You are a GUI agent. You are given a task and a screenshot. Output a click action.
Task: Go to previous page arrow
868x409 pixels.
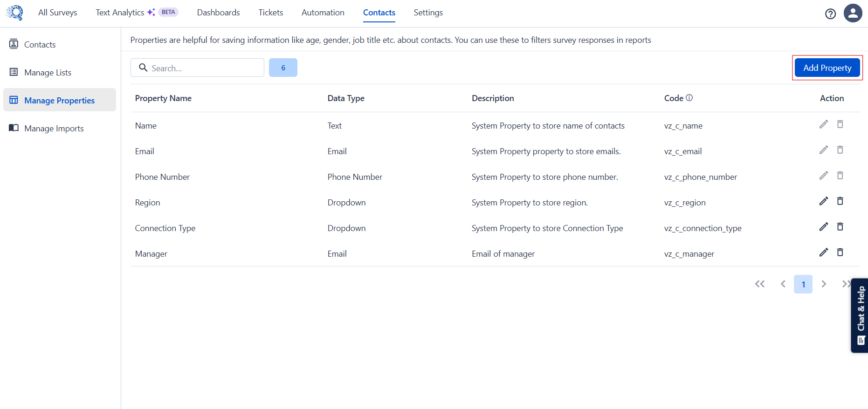(783, 284)
